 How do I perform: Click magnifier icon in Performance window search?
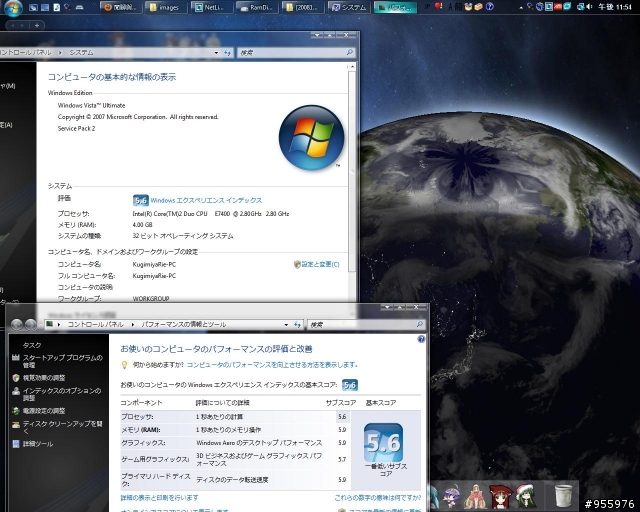click(419, 324)
